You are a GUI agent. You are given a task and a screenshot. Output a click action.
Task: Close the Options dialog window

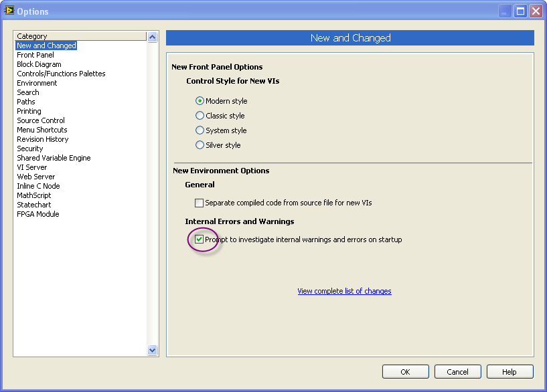(x=536, y=11)
